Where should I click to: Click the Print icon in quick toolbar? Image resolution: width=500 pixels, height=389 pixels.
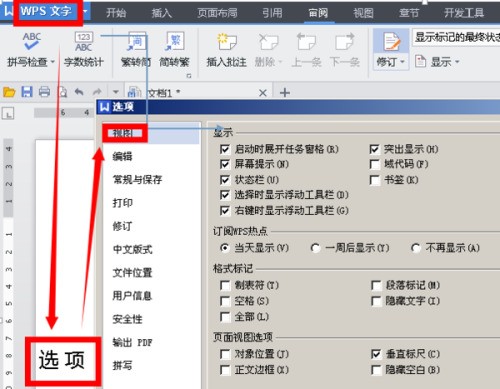44,92
